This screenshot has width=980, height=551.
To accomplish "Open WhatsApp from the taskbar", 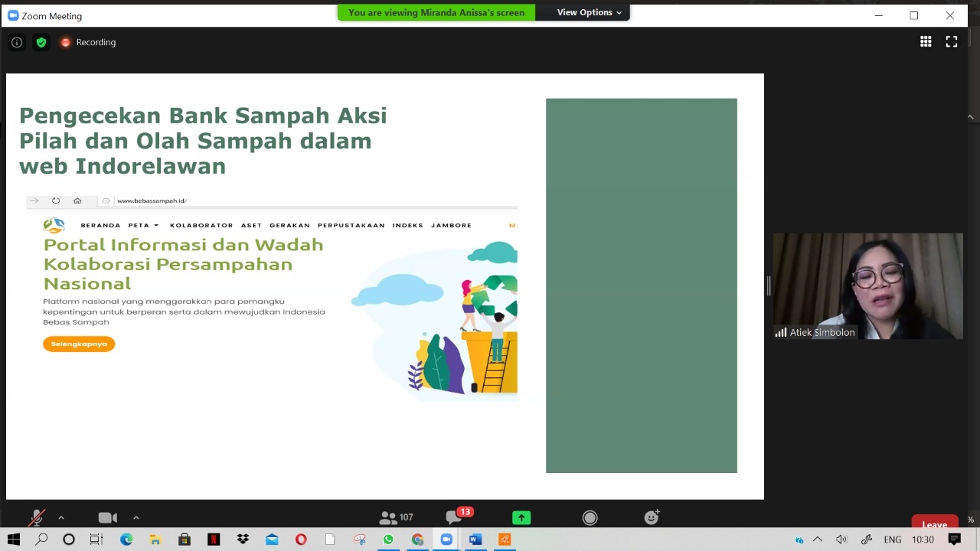I will click(388, 540).
